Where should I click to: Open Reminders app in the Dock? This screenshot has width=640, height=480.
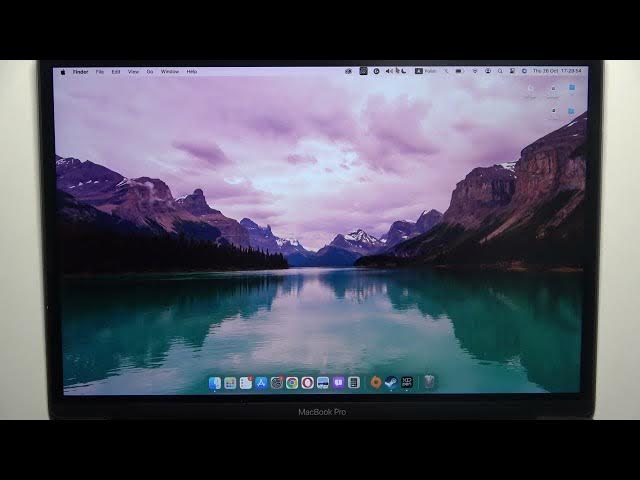[x=246, y=383]
